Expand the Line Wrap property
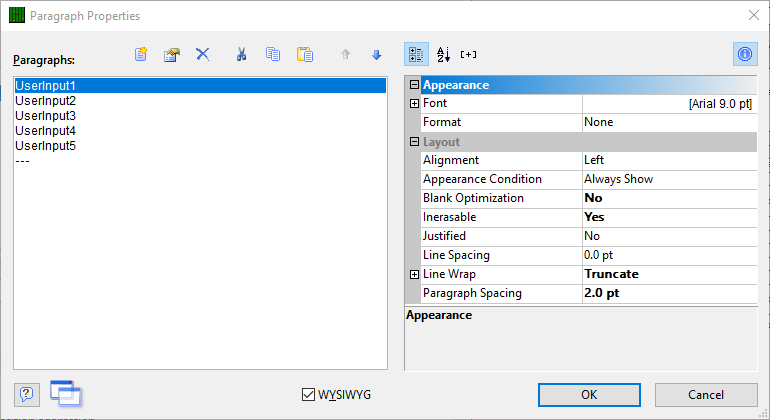 414,275
